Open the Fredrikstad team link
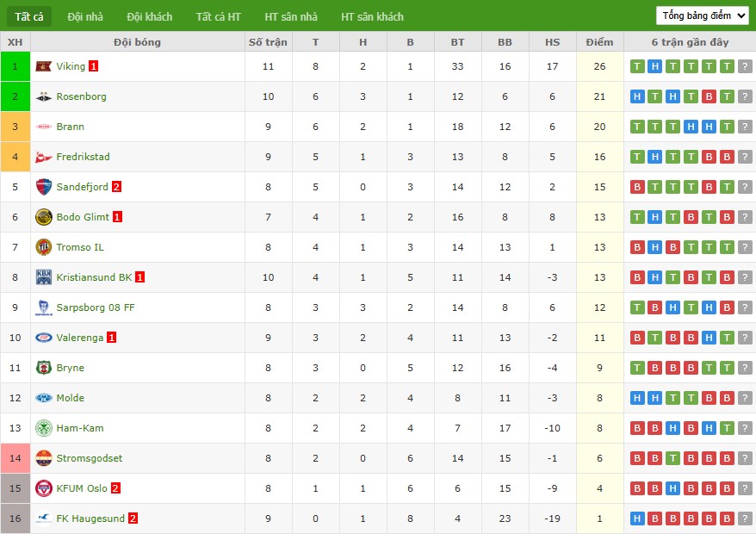The image size is (756, 534). pyautogui.click(x=83, y=157)
